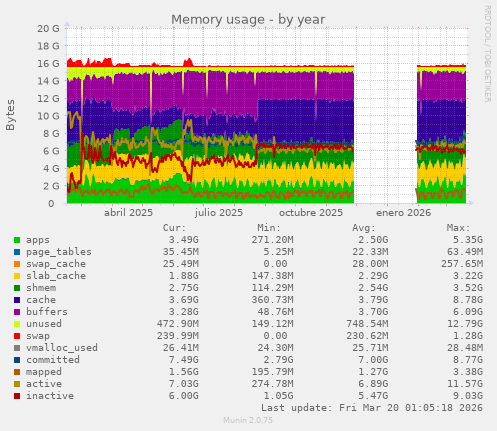Click the 'Min:' column header
The width and height of the screenshot is (497, 431).
pos(269,228)
